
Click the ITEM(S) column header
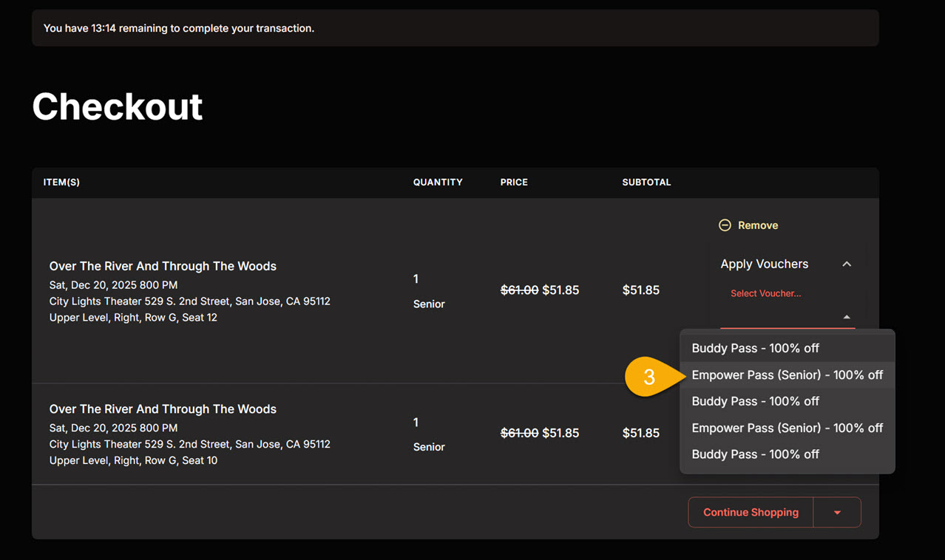(x=61, y=182)
